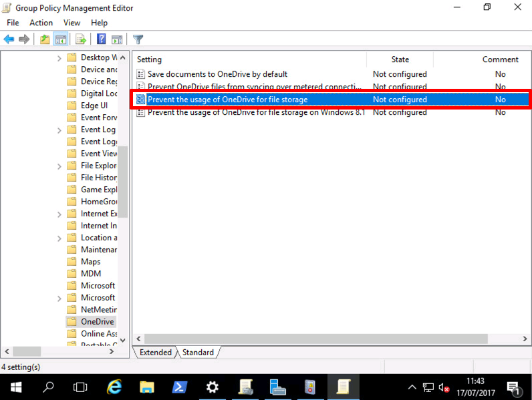Click the tree pane horizontal scrollbar thumb
532x400 pixels.
27,351
